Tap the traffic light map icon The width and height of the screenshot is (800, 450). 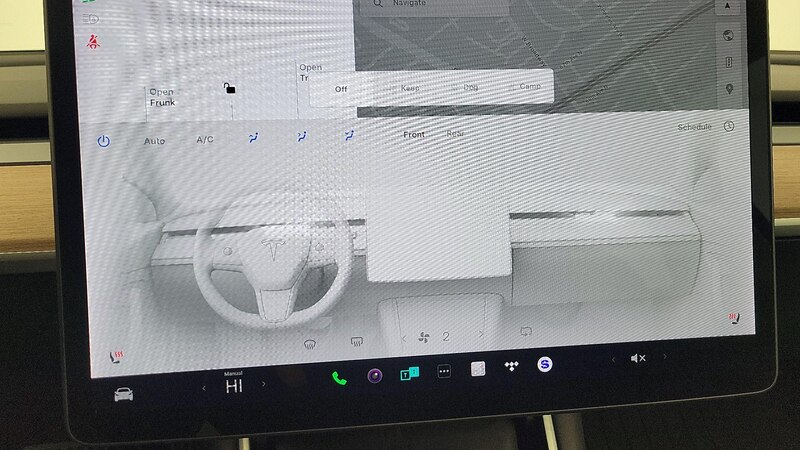point(729,62)
